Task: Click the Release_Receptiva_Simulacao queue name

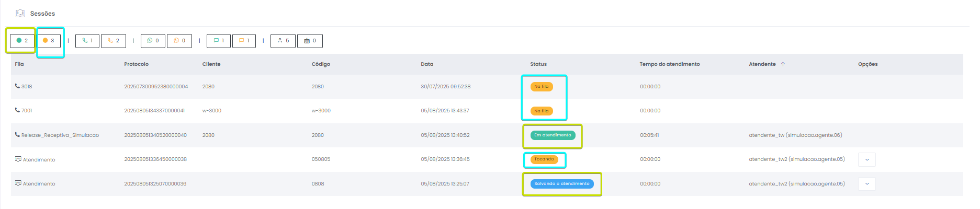Action: pyautogui.click(x=60, y=135)
